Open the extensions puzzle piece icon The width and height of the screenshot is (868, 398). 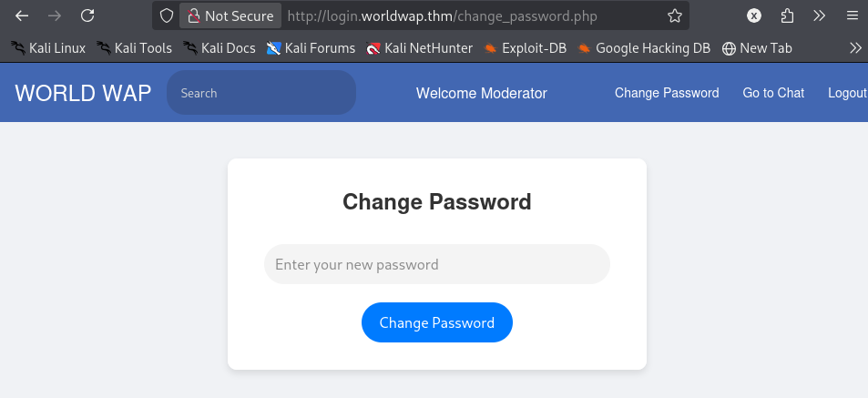tap(787, 16)
